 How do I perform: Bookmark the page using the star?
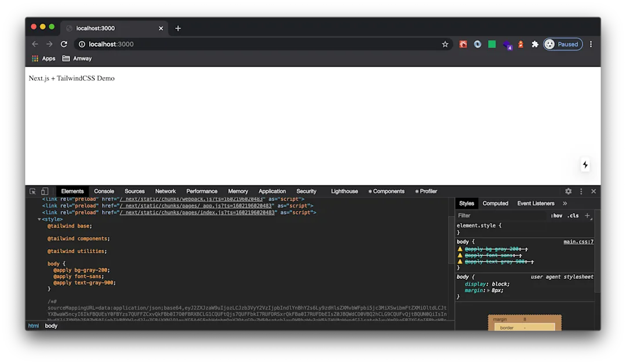point(445,44)
